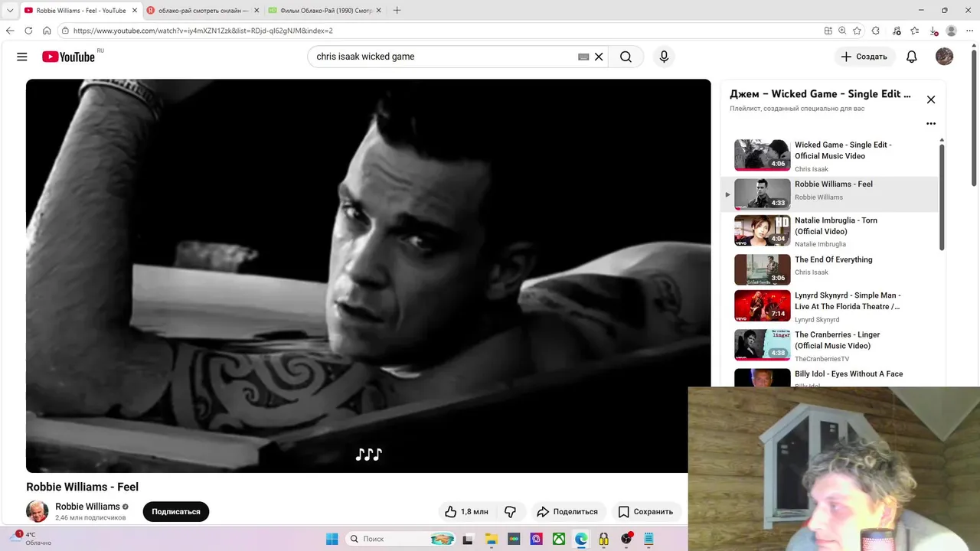Play Wicked Game - Single Edit from playlist

click(830, 155)
